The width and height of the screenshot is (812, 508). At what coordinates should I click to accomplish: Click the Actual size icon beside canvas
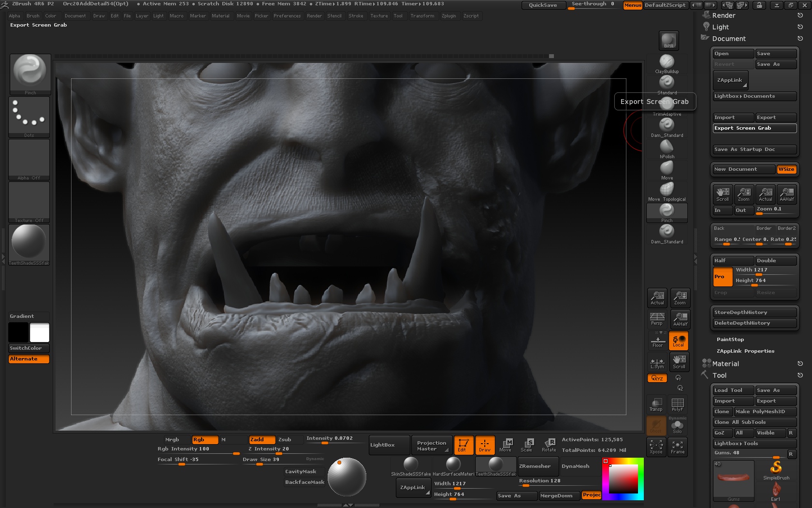[x=657, y=298]
